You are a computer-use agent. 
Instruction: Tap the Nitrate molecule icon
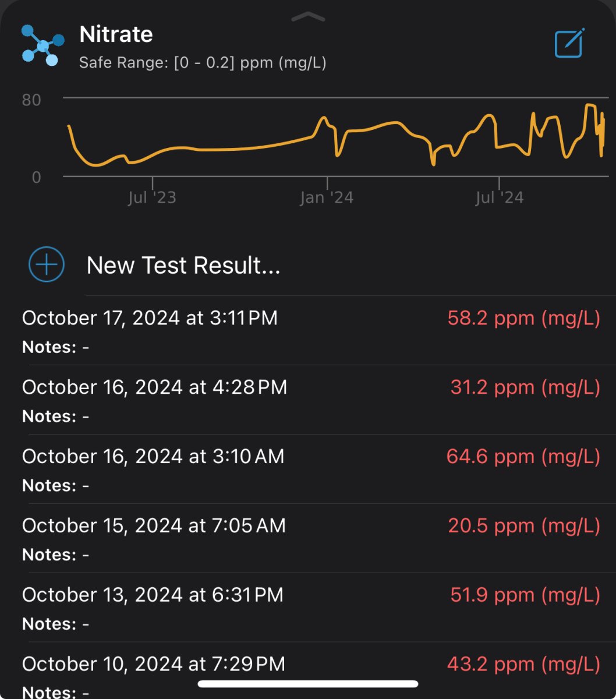[43, 45]
